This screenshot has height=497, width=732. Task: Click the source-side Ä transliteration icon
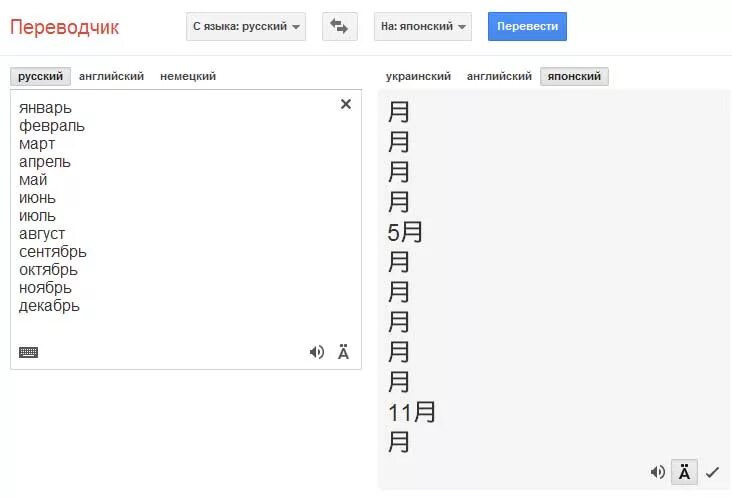click(343, 352)
